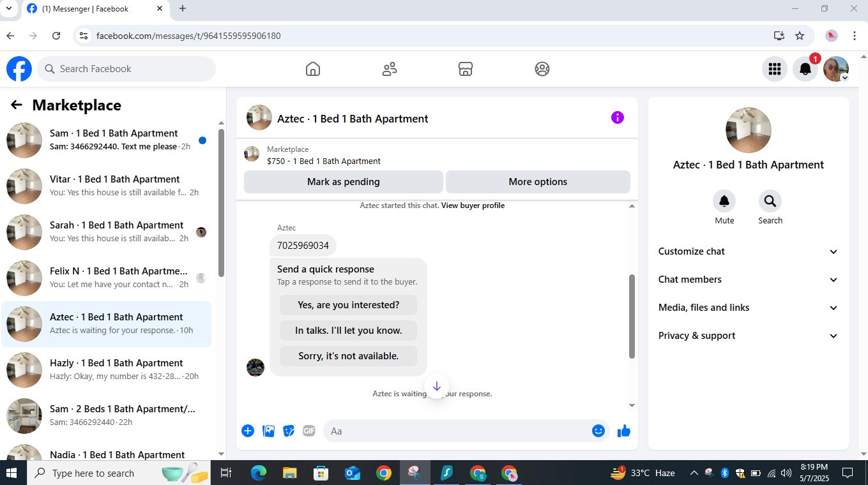Click the browser address bar URL
This screenshot has height=485, width=868.
188,36
